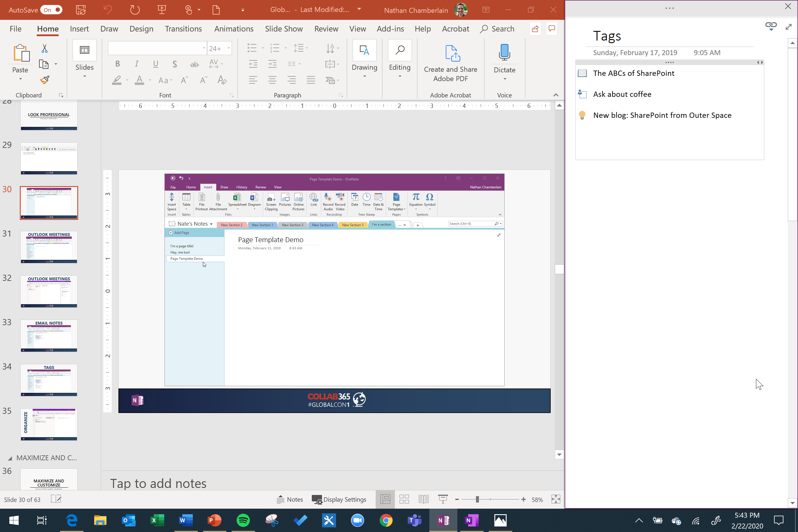Select slide 34 Tags thumbnail
Image resolution: width=798 pixels, height=532 pixels.
click(49, 380)
